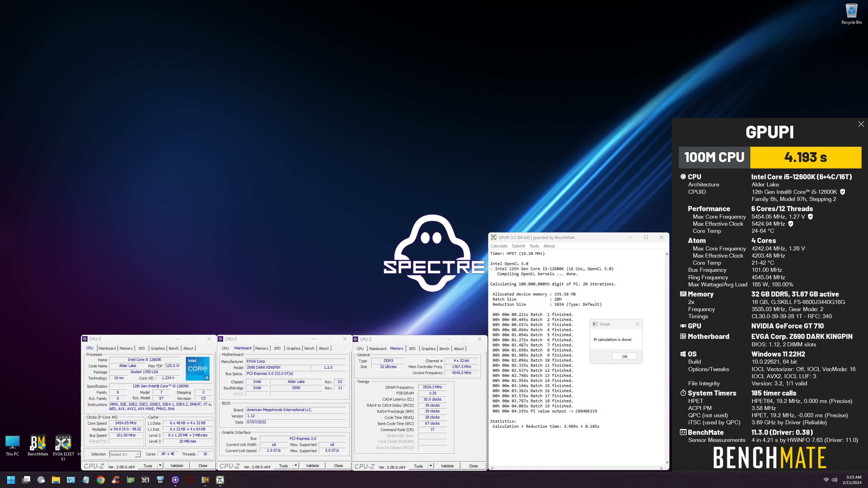Viewport: 868px width, 488px height.
Task: Expand Tools dropdown arrow in Mainboard CPU-Z window
Action: click(296, 466)
